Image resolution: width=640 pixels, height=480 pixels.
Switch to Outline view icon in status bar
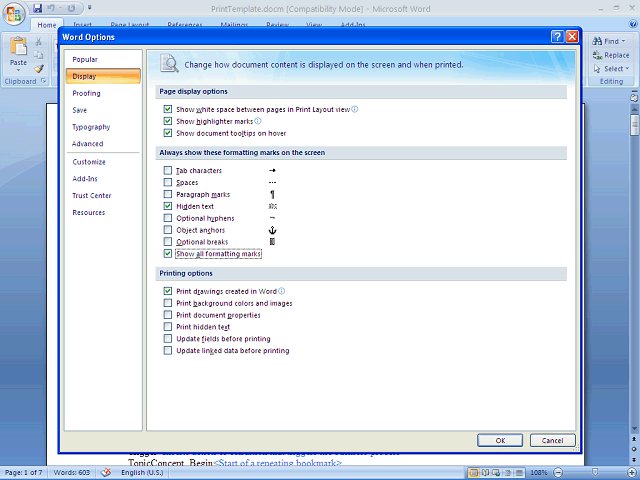coord(508,473)
